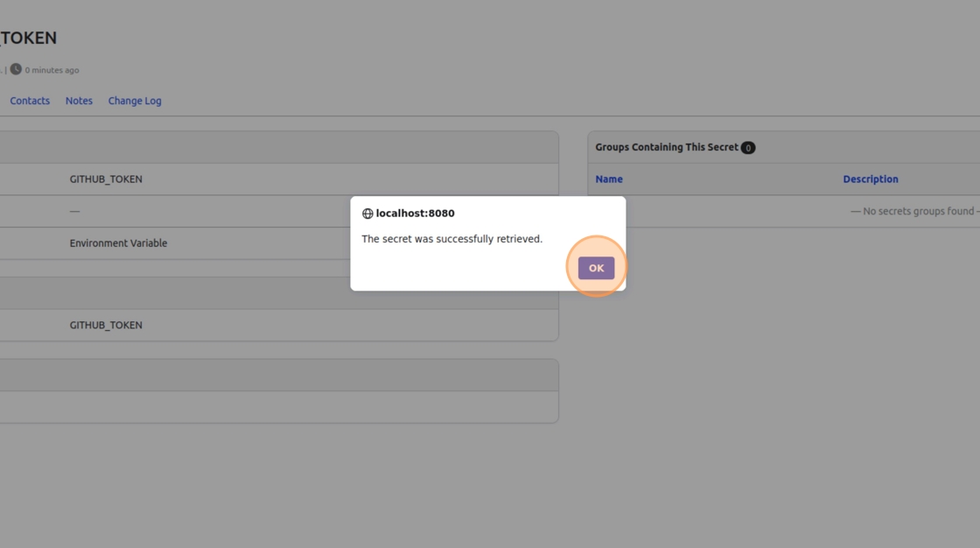980x548 pixels.
Task: Sort groups table by Description column
Action: (870, 179)
